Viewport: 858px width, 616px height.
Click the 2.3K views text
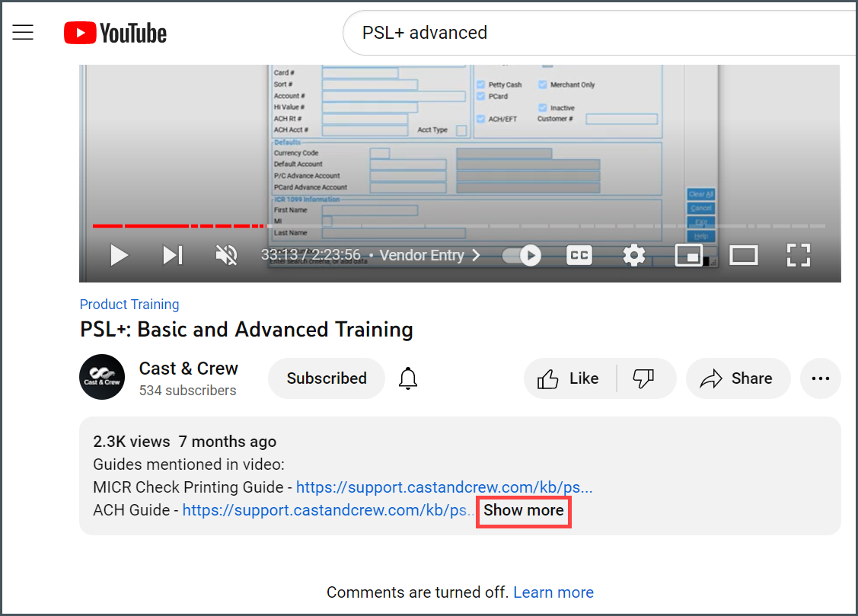point(131,442)
